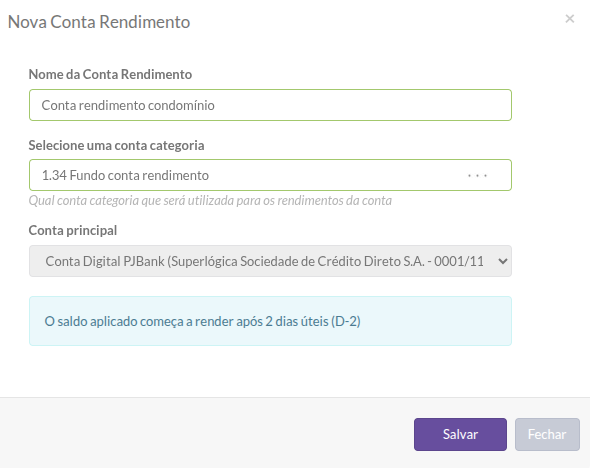Save the new account with Salvar
590x468 pixels.
[460, 435]
